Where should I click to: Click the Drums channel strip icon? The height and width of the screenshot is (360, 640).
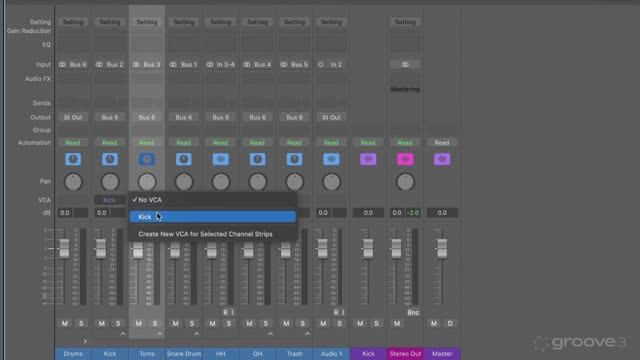point(73,159)
